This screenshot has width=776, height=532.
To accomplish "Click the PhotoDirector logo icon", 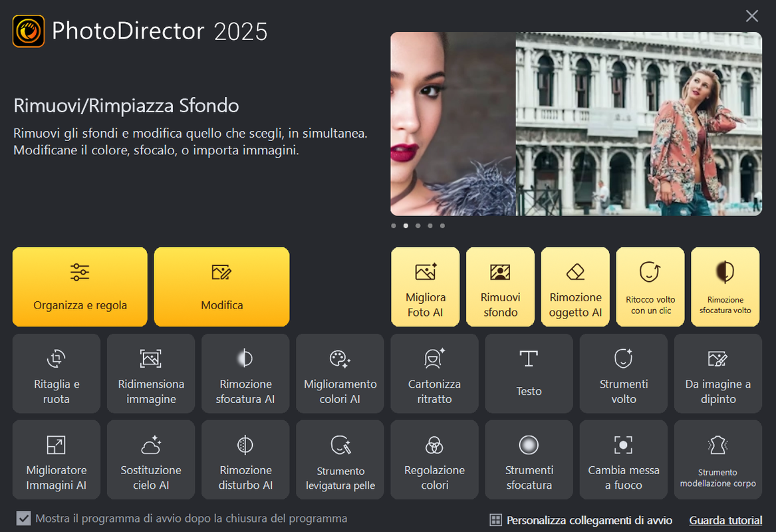I will [x=29, y=31].
